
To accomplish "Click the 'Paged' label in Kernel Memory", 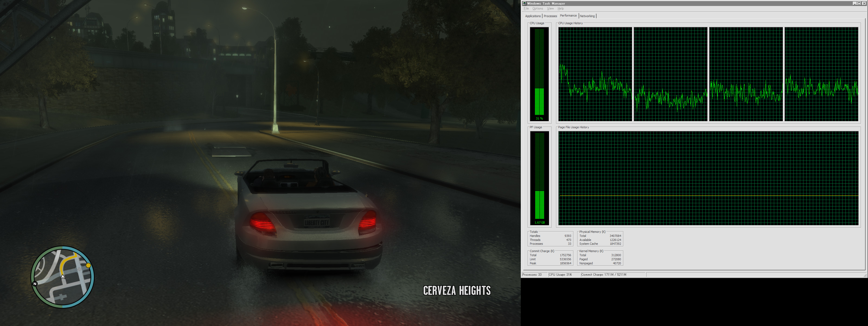I will 584,259.
